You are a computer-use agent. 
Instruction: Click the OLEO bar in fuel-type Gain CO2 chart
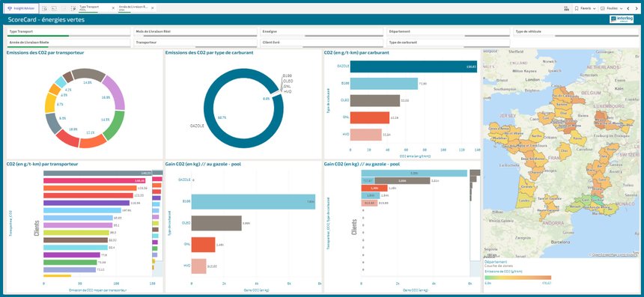(216, 223)
